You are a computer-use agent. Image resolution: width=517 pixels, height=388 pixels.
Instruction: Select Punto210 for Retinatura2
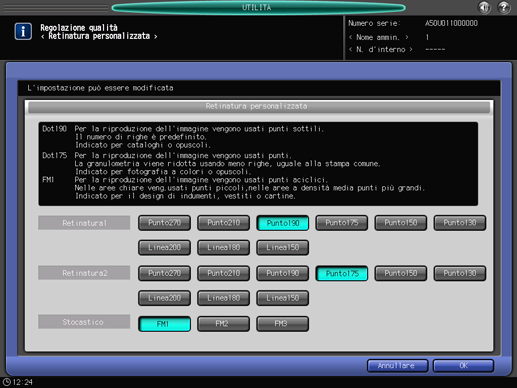tap(223, 273)
